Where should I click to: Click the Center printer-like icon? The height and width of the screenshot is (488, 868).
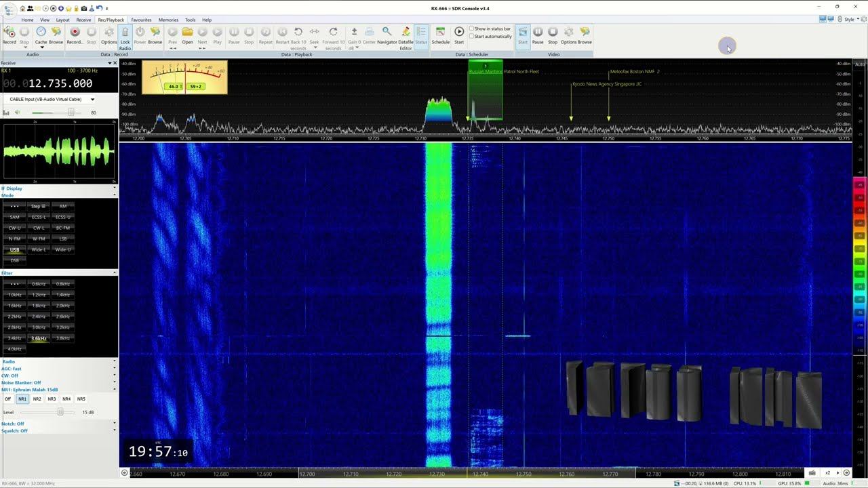(x=369, y=32)
